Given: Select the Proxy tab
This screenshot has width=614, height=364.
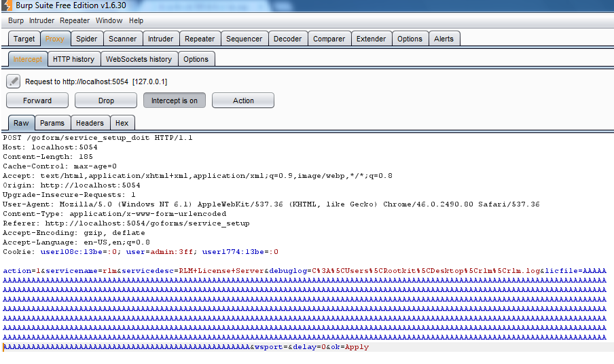Looking at the screenshot, I should (55, 39).
